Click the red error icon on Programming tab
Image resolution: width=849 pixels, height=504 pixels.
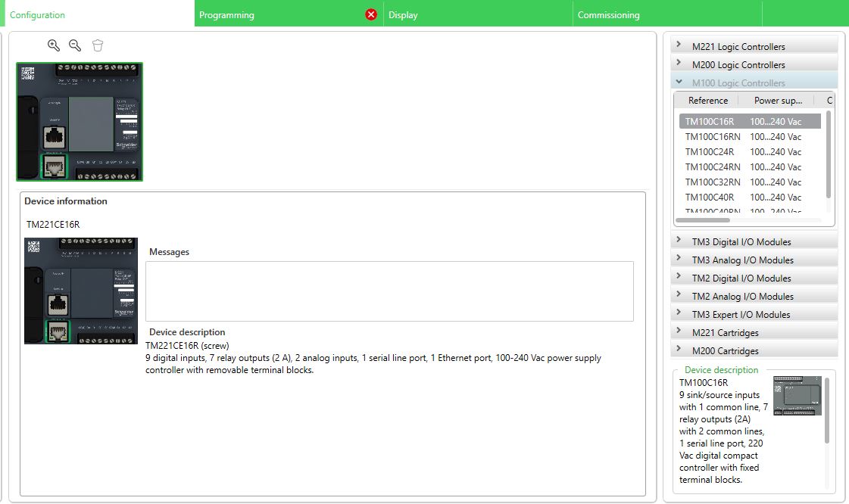(370, 14)
